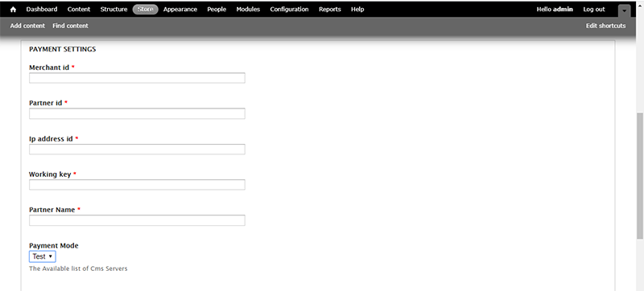This screenshot has width=644, height=291.
Task: Click the Find content shortcut
Action: pyautogui.click(x=70, y=26)
